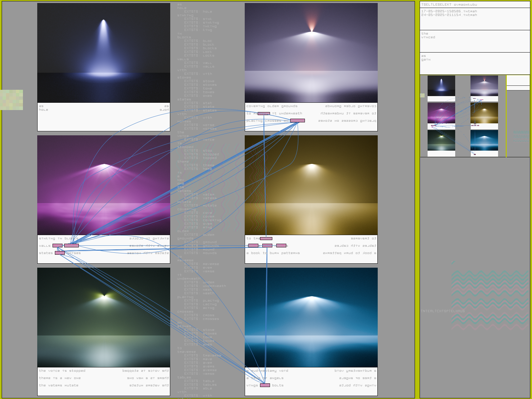Image resolution: width=532 pixels, height=399 pixels.
Task: Click highlighted 'with' in 'states with noises'
Action: [60, 253]
